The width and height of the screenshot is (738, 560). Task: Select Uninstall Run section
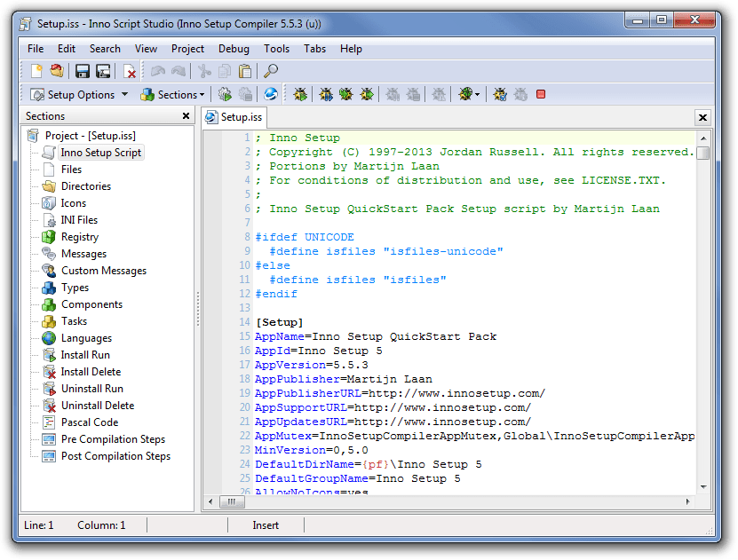pyautogui.click(x=92, y=389)
